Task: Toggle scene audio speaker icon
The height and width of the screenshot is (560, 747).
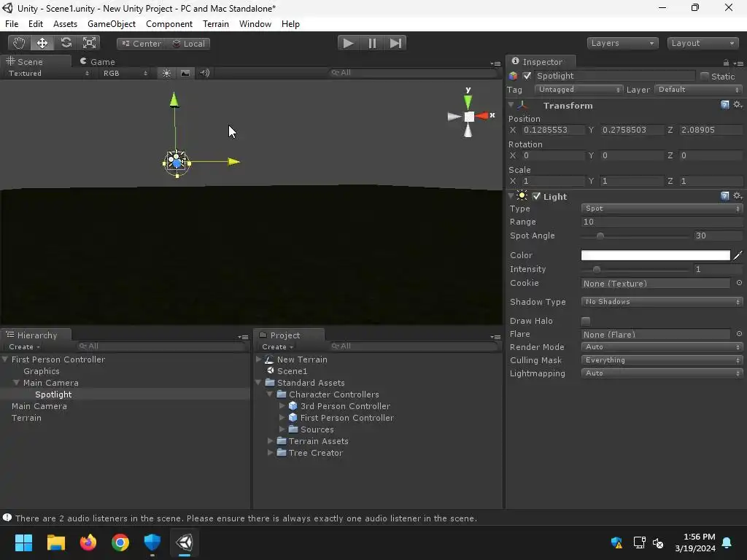Action: point(204,73)
